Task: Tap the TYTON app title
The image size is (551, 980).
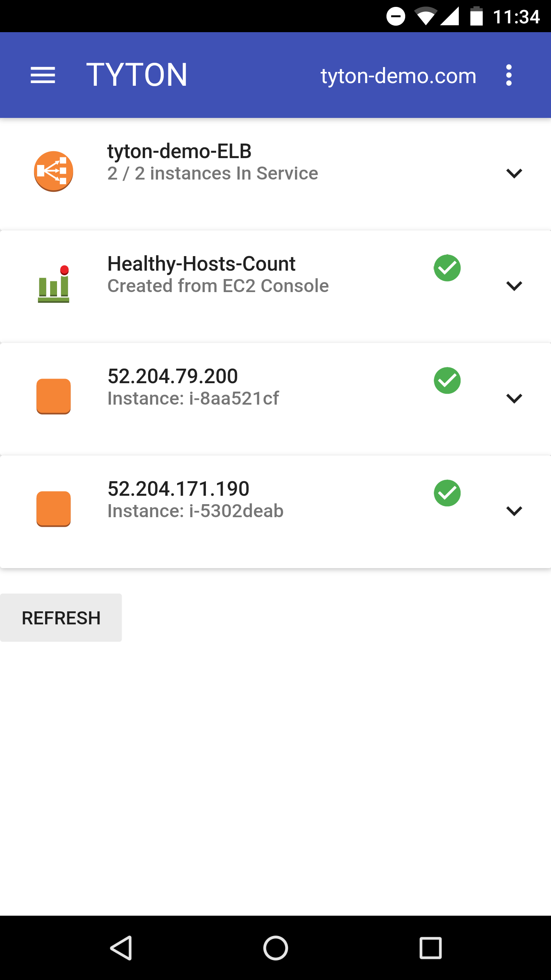Action: click(137, 75)
